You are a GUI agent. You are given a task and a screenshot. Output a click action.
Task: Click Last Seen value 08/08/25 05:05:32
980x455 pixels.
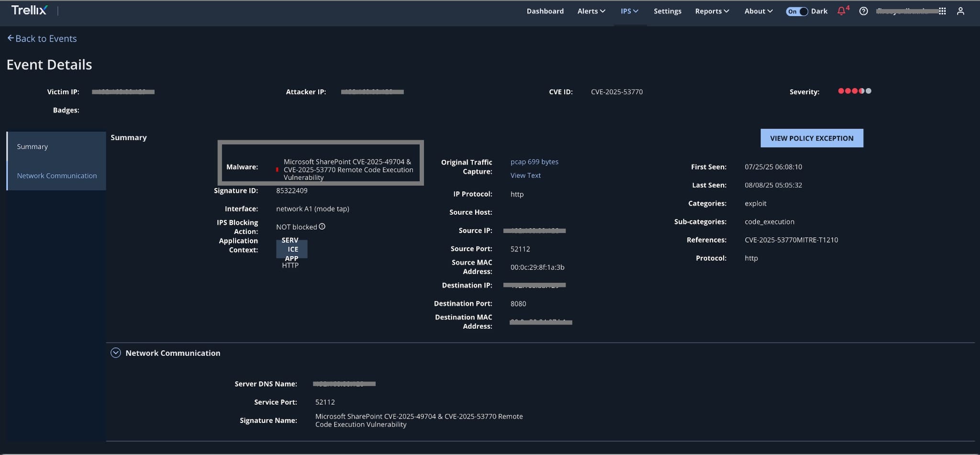point(773,185)
